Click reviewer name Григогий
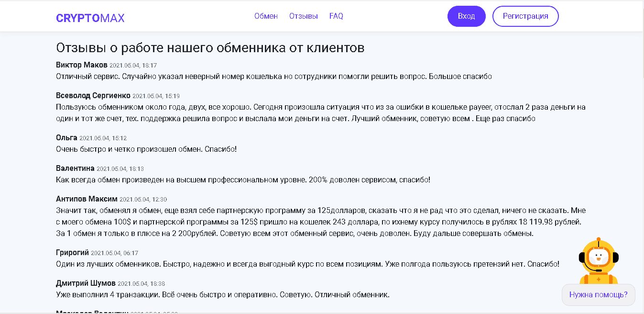 click(72, 253)
